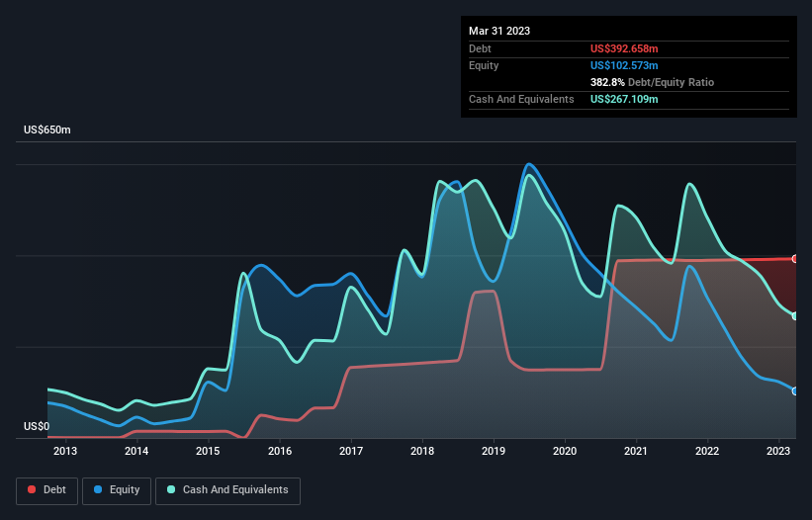The height and width of the screenshot is (520, 812).
Task: Click the 2016 x-axis label
Action: click(280, 451)
